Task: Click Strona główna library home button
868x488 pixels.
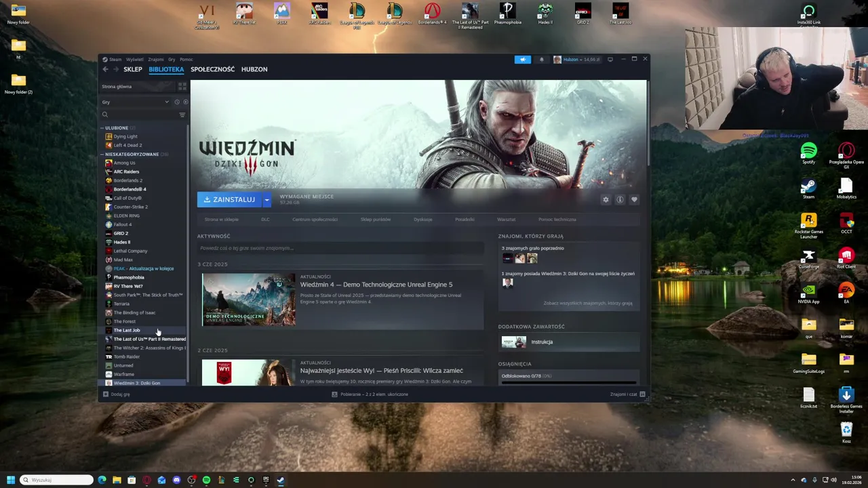Action: [x=138, y=87]
